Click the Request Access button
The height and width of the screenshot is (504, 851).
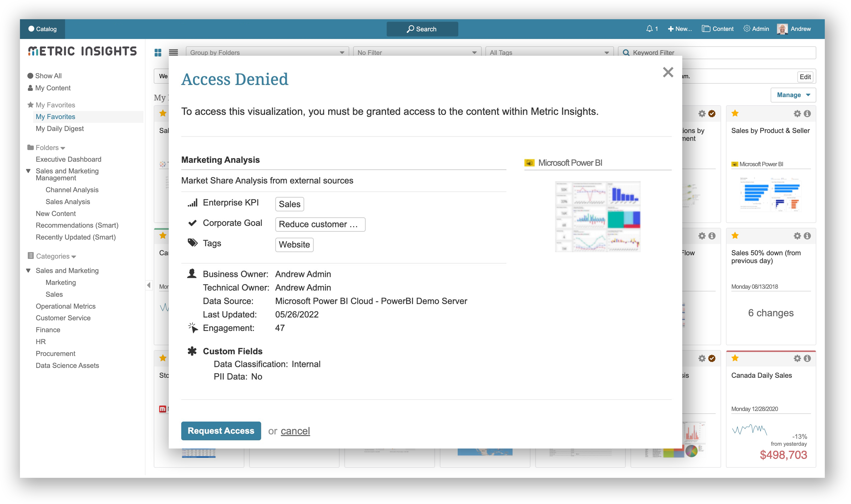221,431
